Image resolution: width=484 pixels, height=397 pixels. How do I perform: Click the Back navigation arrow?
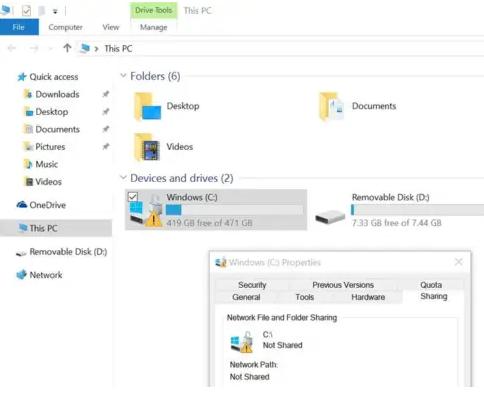[x=11, y=49]
